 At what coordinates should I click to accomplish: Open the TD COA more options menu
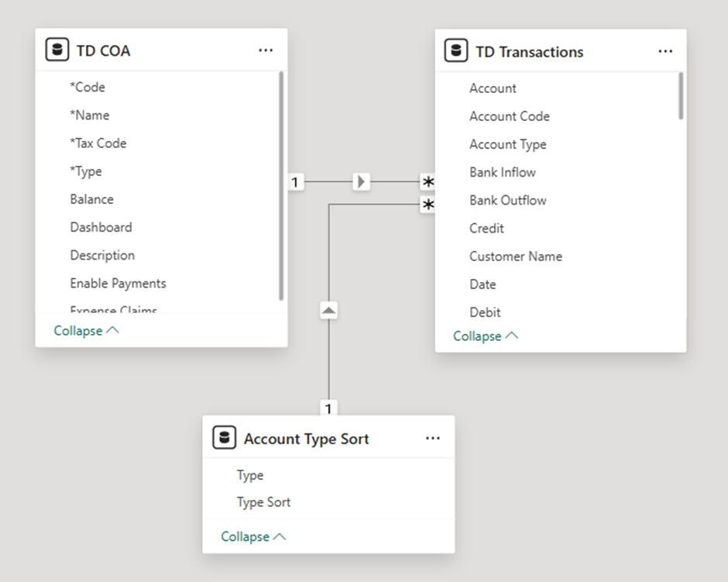tap(266, 49)
